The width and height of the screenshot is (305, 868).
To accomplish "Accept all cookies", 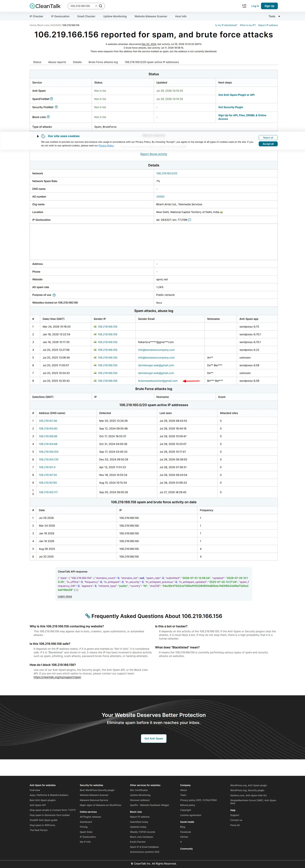I will 268,144.
